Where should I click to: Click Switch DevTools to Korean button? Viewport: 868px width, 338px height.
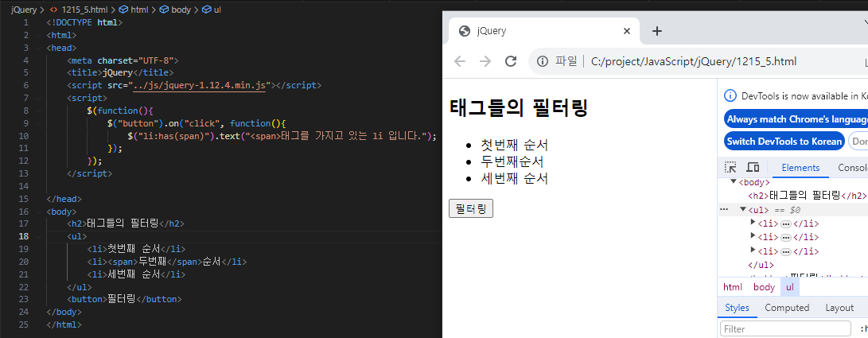784,141
